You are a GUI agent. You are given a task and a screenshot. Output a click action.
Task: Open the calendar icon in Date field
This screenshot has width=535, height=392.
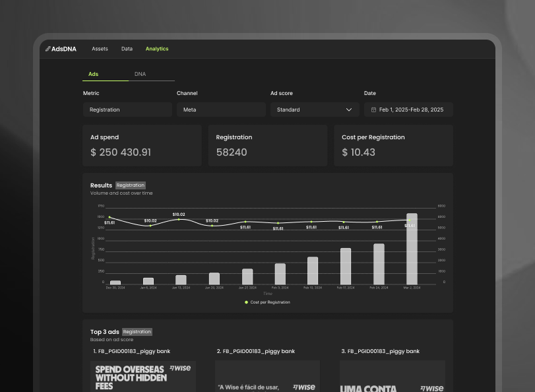[x=373, y=110]
